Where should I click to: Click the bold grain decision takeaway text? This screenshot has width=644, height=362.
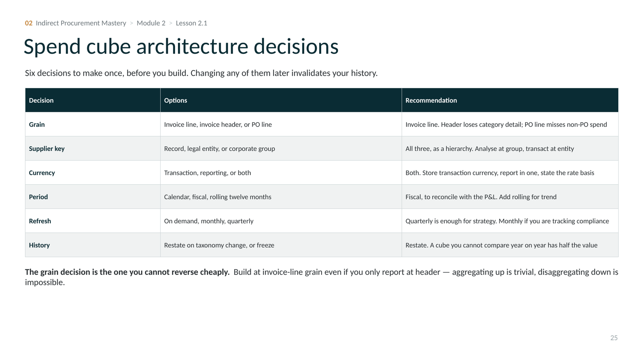point(127,272)
